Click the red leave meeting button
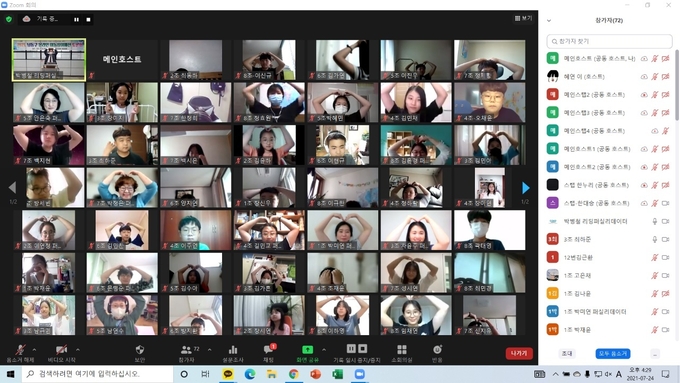 (519, 354)
